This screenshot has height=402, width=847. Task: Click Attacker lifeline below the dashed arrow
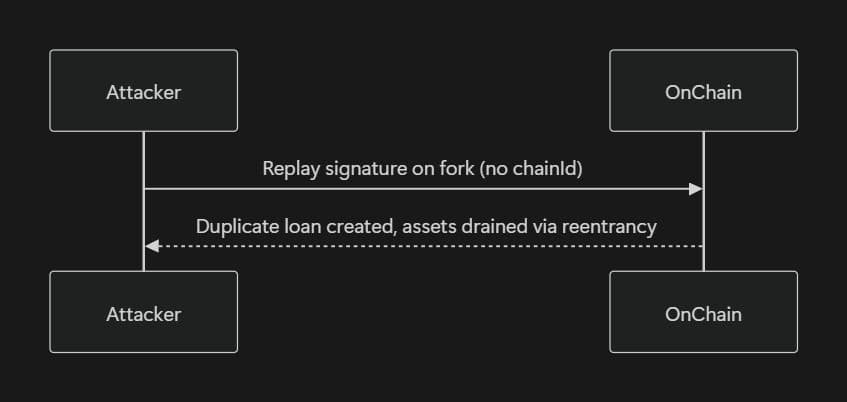coord(143,258)
